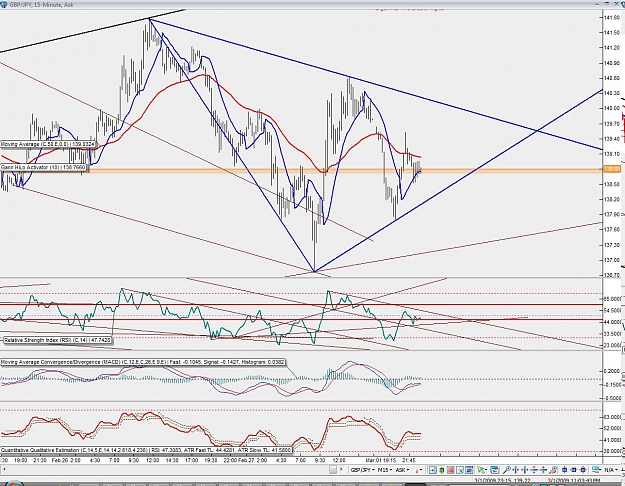Click the orange current price tag on axis

pyautogui.click(x=612, y=169)
